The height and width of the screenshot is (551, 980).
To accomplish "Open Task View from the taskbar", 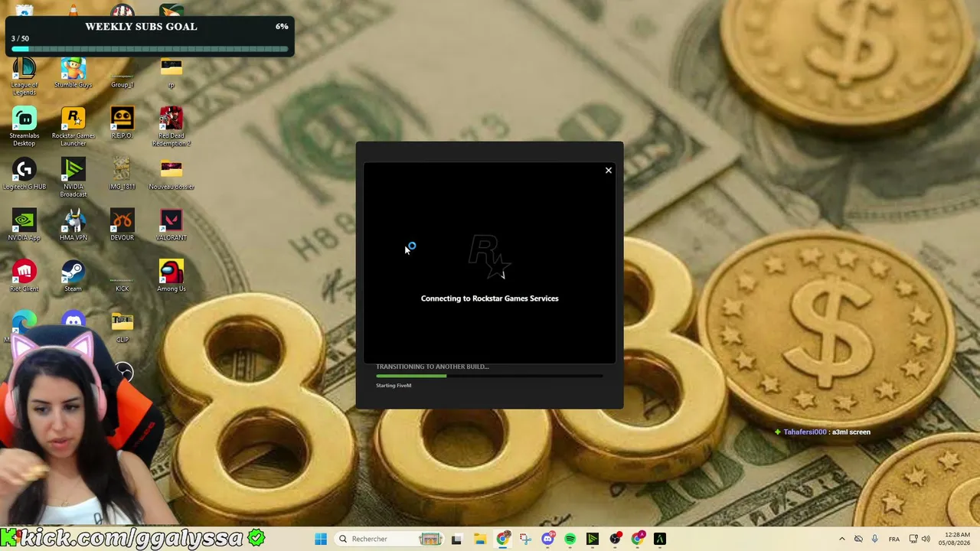I will tap(457, 539).
